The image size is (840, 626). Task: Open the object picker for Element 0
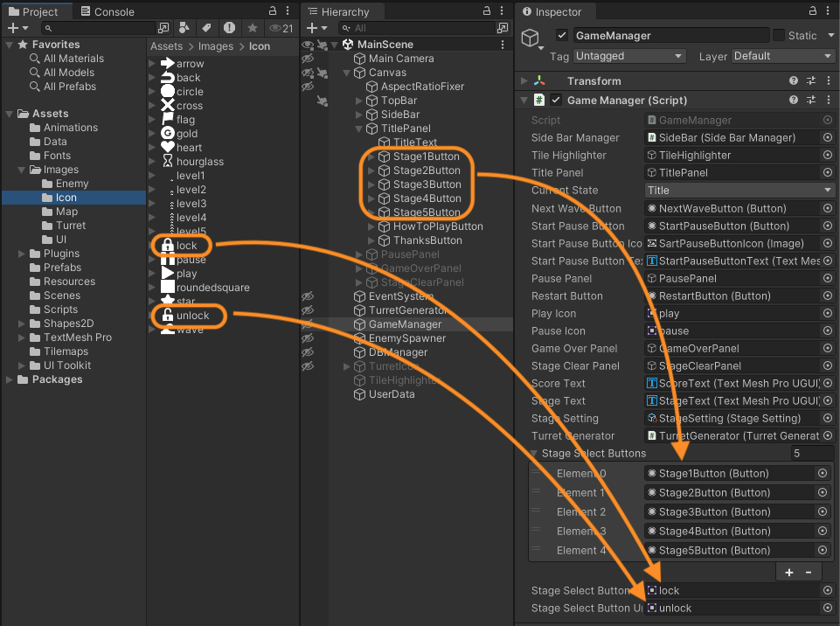pos(823,473)
